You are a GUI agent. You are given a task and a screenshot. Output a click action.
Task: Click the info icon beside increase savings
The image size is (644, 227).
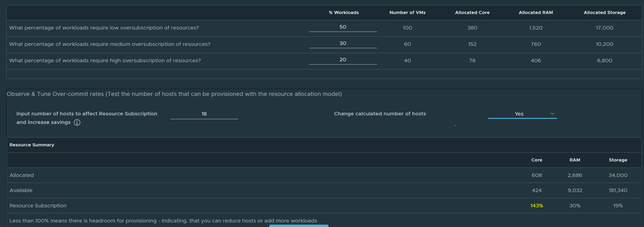point(77,122)
